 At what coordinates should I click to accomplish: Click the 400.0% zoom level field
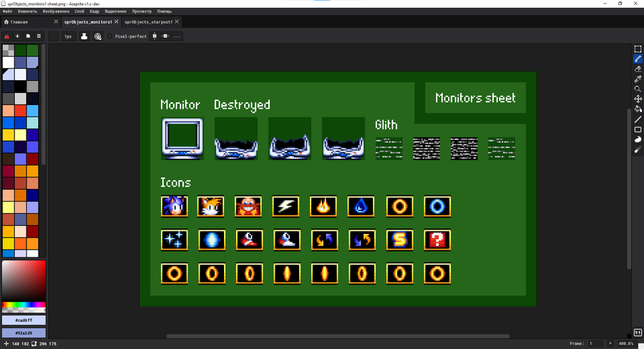coord(626,343)
